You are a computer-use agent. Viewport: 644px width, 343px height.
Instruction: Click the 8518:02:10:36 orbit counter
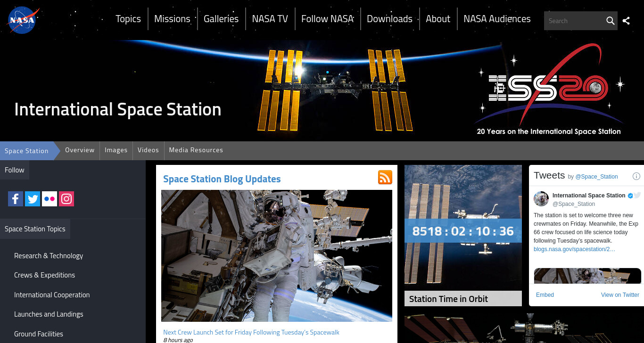[x=463, y=231]
